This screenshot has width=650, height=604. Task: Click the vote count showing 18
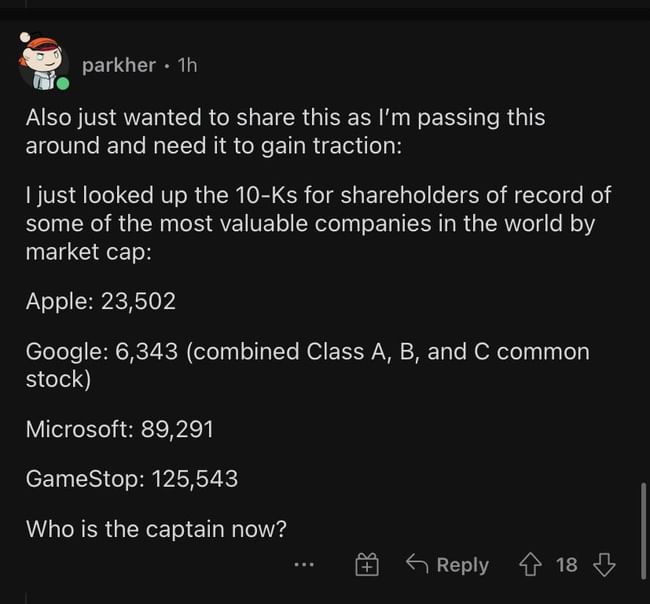pyautogui.click(x=567, y=565)
